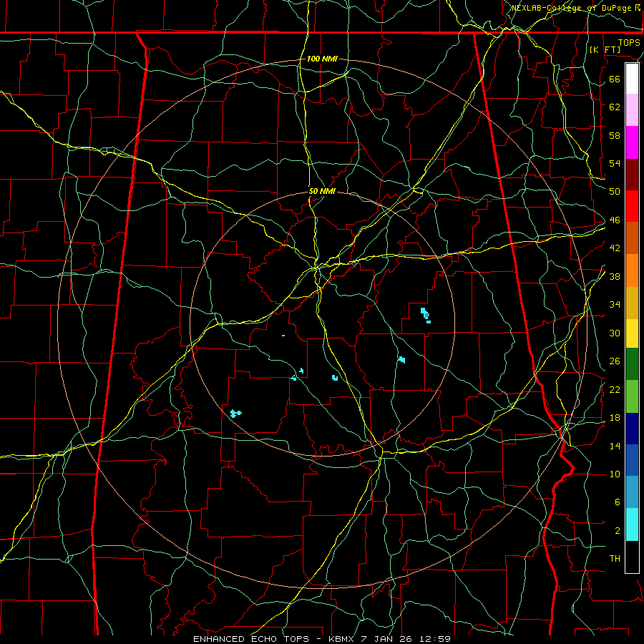This screenshot has height=644, width=644.
Task: Click the light pink legend swatch
Action: [632, 110]
